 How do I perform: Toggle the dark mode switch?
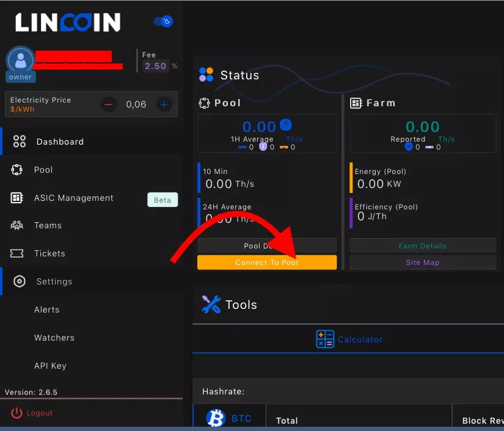[163, 21]
